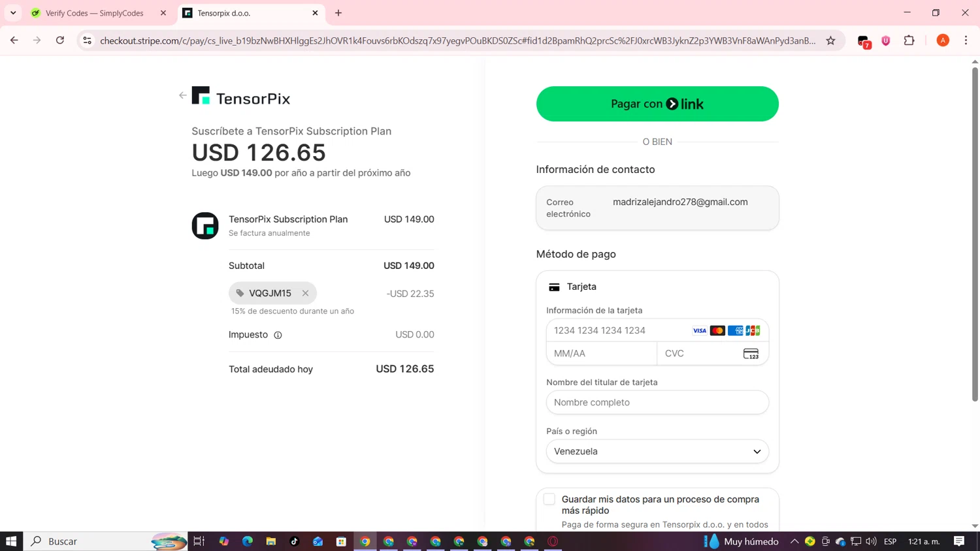Focus the MM/AA expiry field
The height and width of the screenshot is (551, 980).
click(x=602, y=353)
